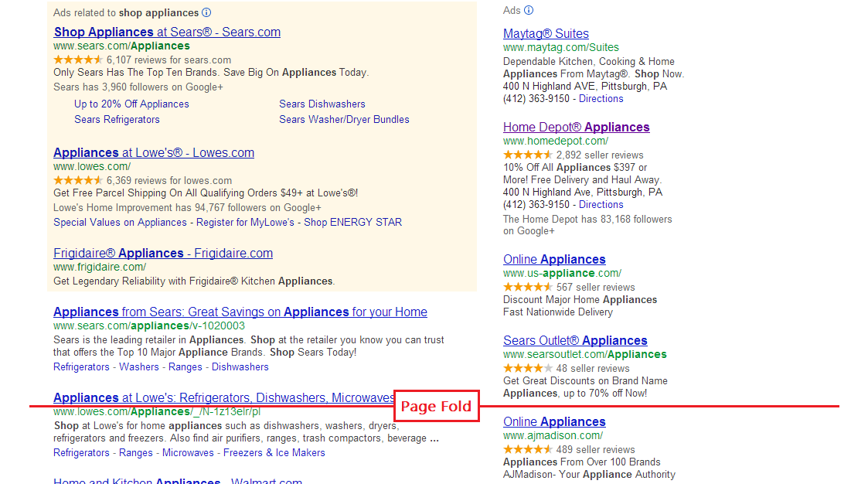Click 'www.sears.com/appliances/v-1020003' URL

tap(149, 326)
